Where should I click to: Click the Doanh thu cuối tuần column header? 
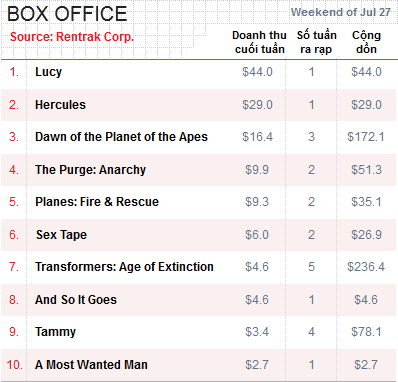click(x=259, y=42)
